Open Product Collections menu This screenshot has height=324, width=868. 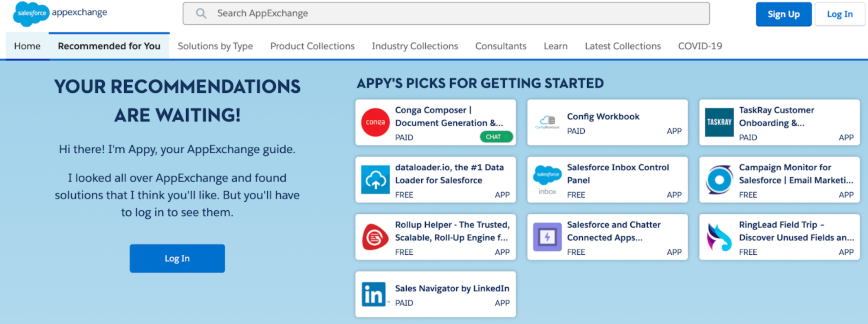pyautogui.click(x=312, y=46)
